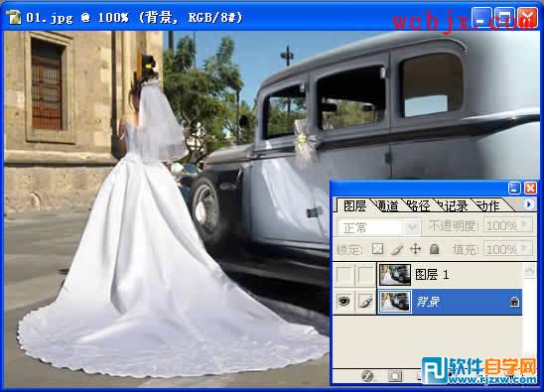
Task: Open the layers panel flyout menu arrow
Action: 529,204
